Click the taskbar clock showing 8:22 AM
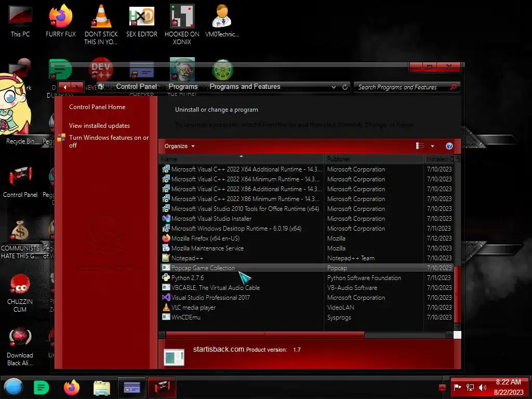Screen dimensions: 532x399 [x=508, y=387]
